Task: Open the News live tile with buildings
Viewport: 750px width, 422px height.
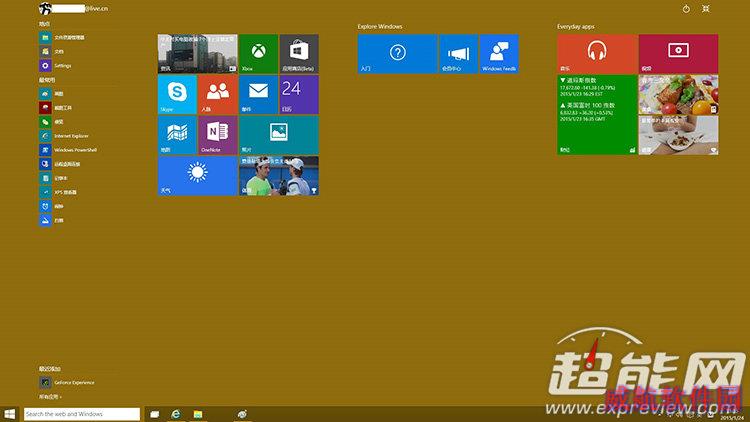Action: tap(198, 54)
